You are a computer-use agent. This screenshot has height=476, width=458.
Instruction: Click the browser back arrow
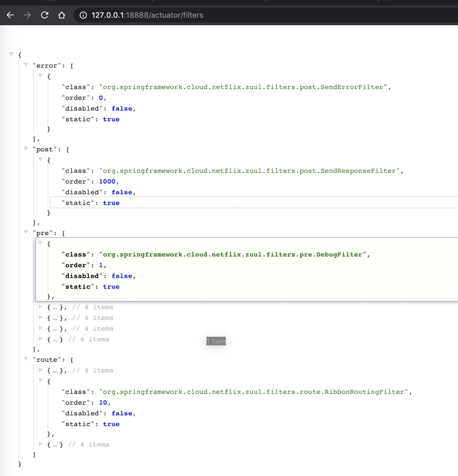pos(10,15)
